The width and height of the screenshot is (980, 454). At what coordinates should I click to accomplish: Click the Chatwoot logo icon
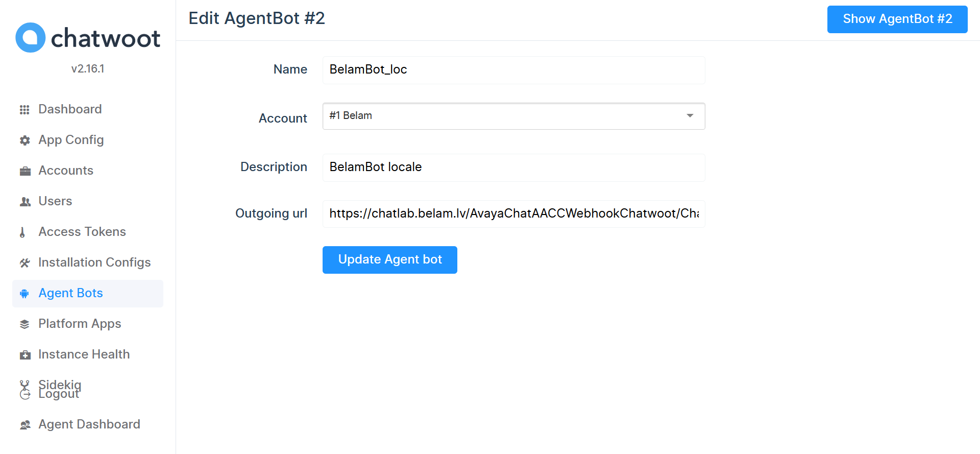click(x=31, y=38)
